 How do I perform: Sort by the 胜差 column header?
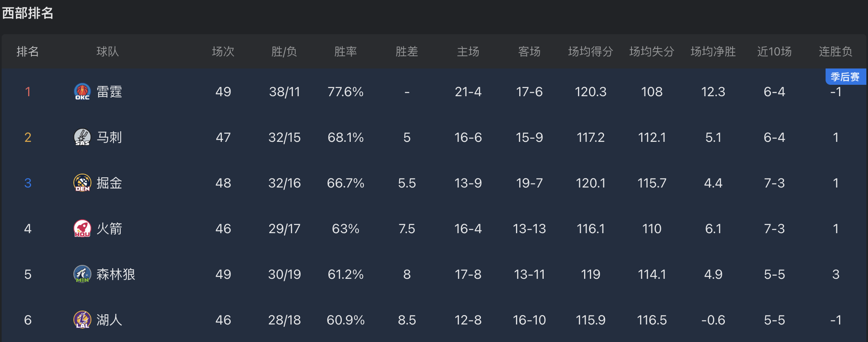407,52
